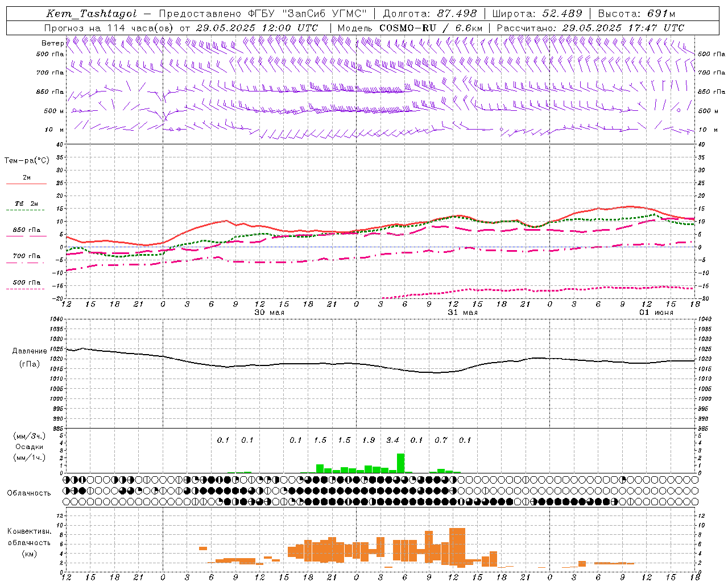This screenshot has width=728, height=582.
Task: Click the '01 июня' date label
Action: point(656,313)
